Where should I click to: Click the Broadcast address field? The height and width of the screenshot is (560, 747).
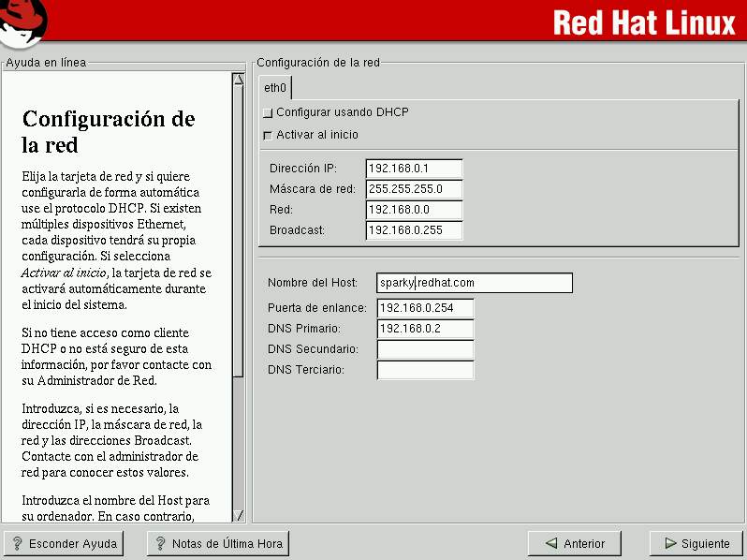pos(415,230)
